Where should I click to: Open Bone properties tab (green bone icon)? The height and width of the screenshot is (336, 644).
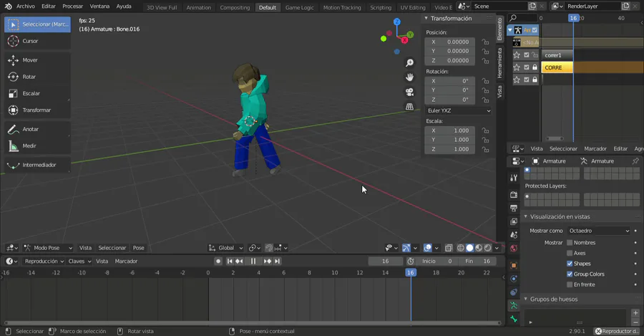pyautogui.click(x=514, y=319)
